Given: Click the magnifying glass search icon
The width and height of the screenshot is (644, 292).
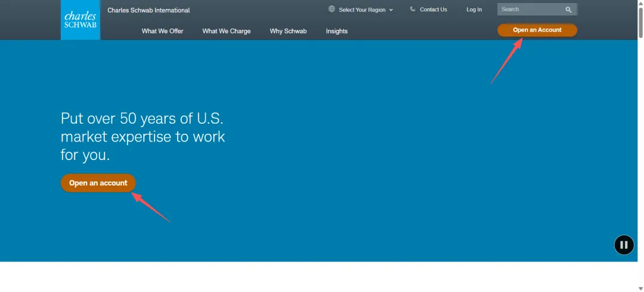Looking at the screenshot, I should click(x=568, y=10).
